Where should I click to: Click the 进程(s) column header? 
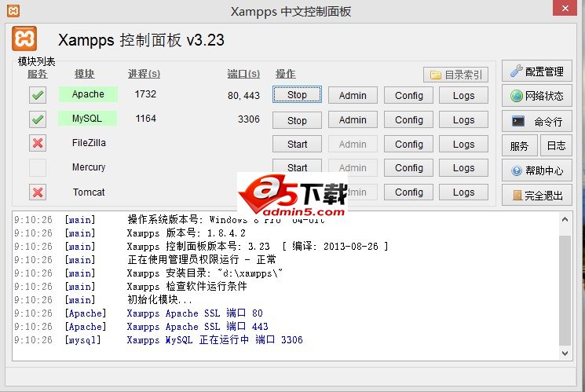pyautogui.click(x=144, y=74)
